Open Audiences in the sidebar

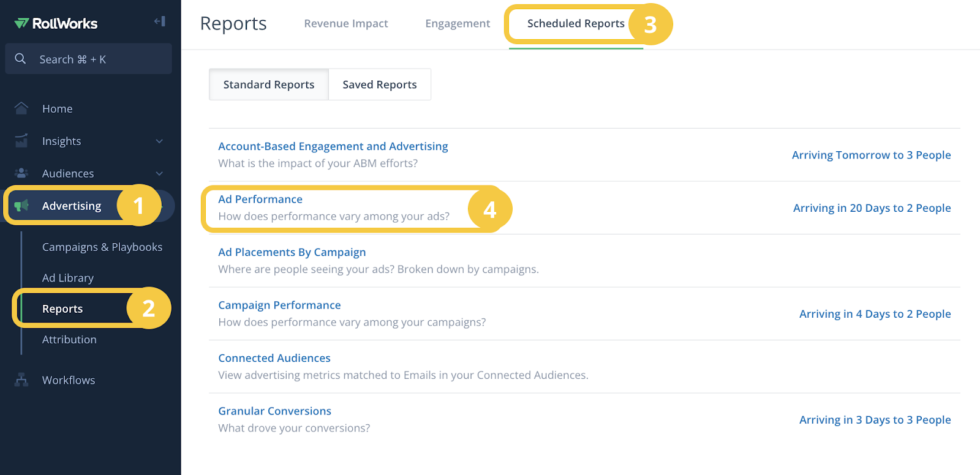click(68, 173)
